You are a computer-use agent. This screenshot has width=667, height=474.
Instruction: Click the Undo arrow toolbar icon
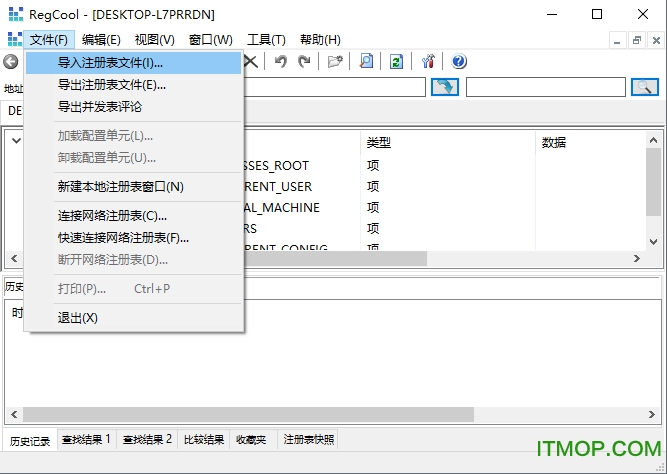pyautogui.click(x=280, y=62)
